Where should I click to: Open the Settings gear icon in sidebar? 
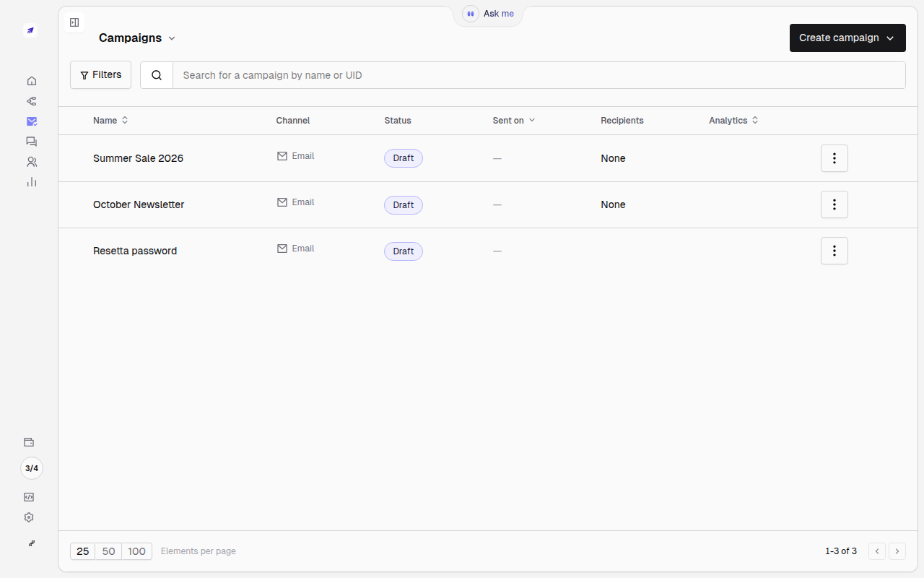(x=29, y=517)
